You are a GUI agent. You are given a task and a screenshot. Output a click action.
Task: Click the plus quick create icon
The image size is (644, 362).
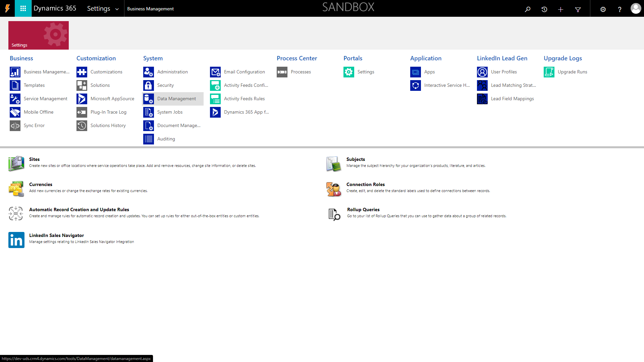[x=561, y=9]
